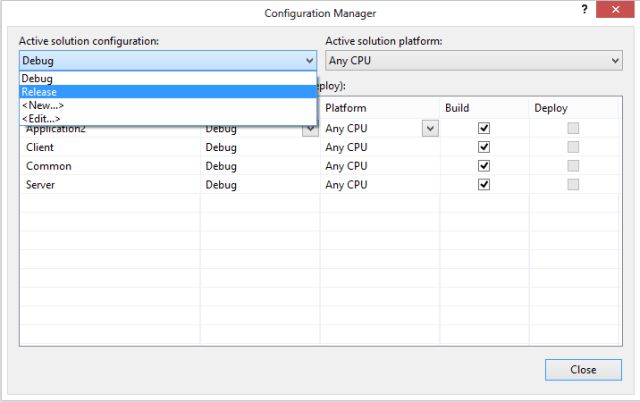The width and height of the screenshot is (640, 402).
Task: Toggle Build checkbox for Client project
Action: point(484,147)
